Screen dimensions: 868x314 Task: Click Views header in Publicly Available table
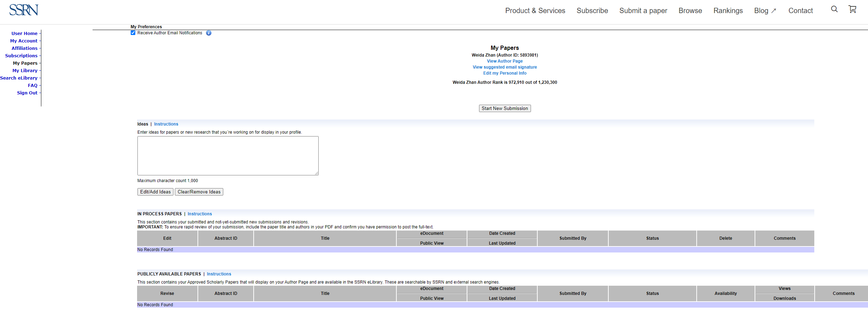785,289
